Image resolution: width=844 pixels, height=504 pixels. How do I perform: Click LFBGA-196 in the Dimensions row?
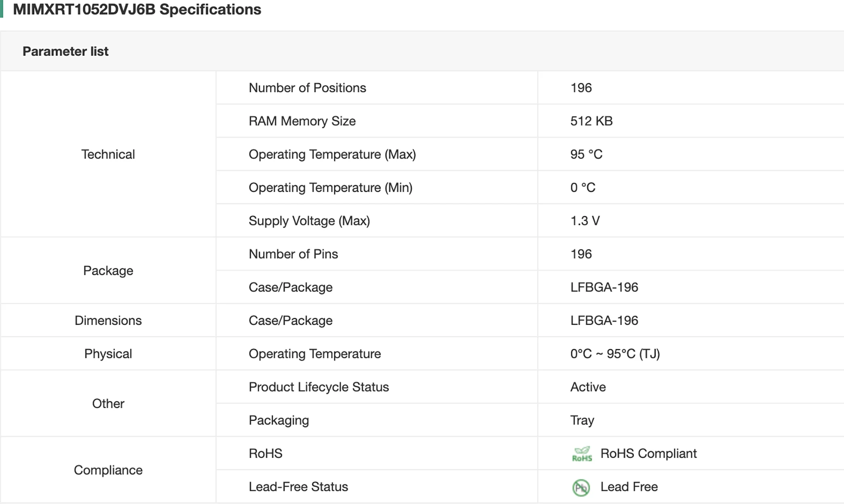click(604, 321)
